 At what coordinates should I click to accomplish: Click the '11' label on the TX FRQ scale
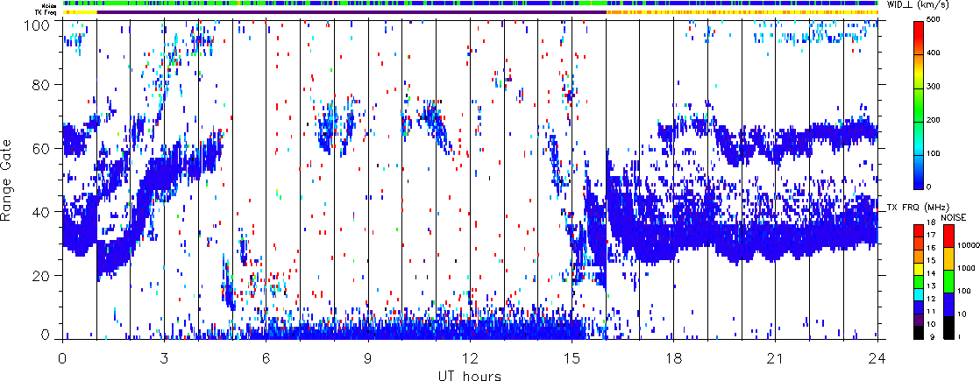931,311
